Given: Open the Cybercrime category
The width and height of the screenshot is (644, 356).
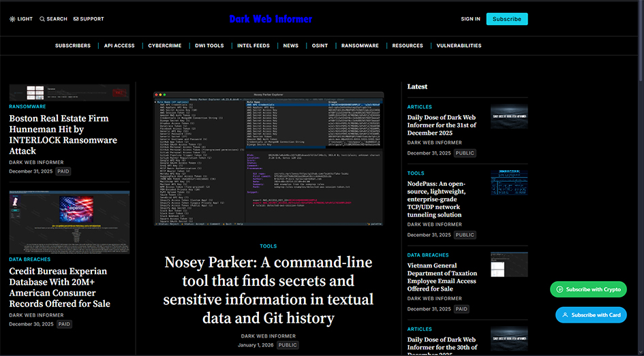Looking at the screenshot, I should point(165,46).
